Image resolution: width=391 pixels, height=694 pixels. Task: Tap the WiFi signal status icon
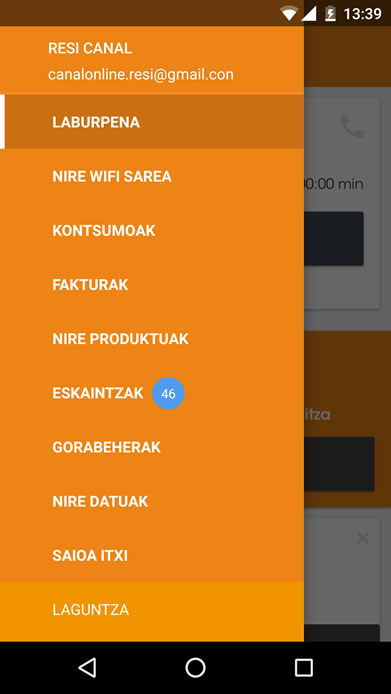(x=289, y=14)
